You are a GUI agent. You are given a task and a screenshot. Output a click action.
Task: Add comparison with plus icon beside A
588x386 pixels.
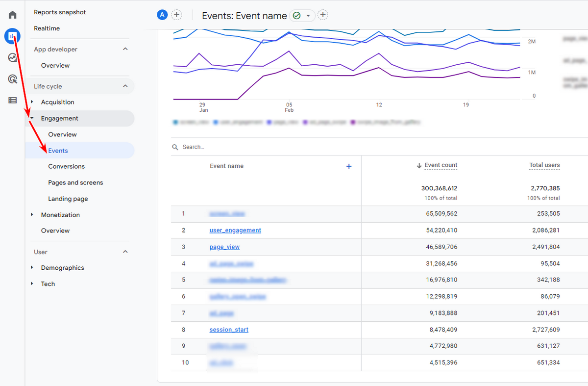(x=177, y=15)
